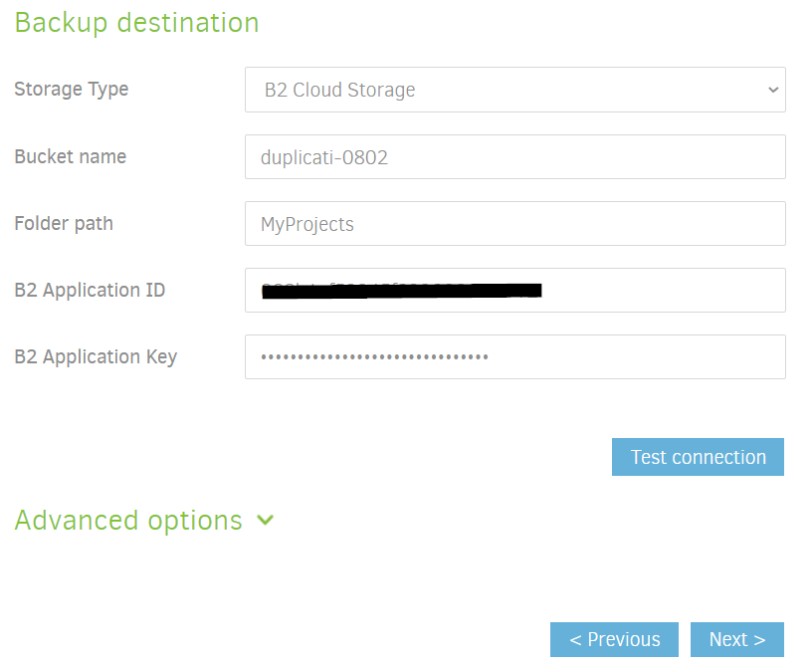Click the Storage Type label
The image size is (812, 666).
(72, 90)
